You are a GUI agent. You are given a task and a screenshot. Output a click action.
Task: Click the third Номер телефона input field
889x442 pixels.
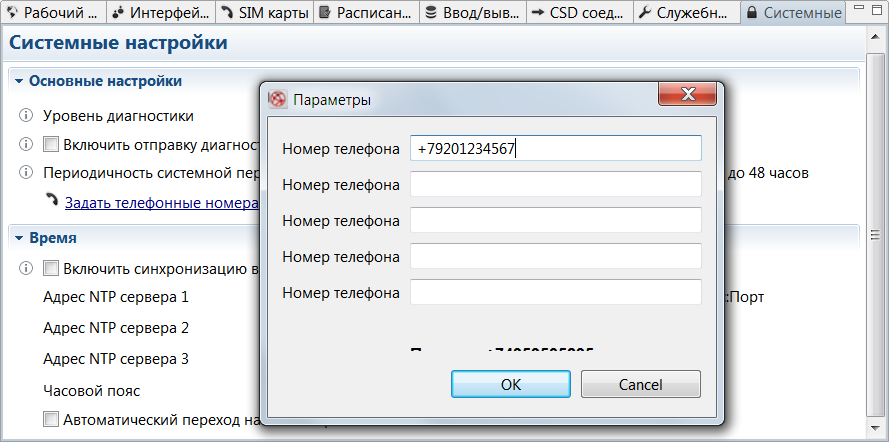pyautogui.click(x=556, y=220)
